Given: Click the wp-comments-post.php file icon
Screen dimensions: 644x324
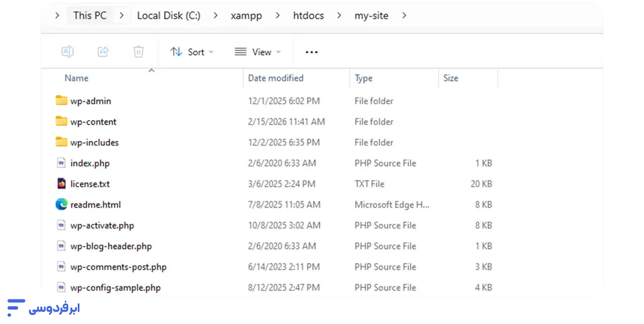Looking at the screenshot, I should coord(61,267).
